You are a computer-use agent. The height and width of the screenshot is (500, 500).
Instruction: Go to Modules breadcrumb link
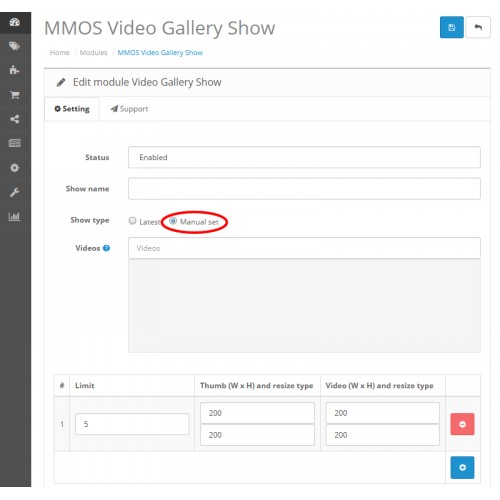coord(94,53)
